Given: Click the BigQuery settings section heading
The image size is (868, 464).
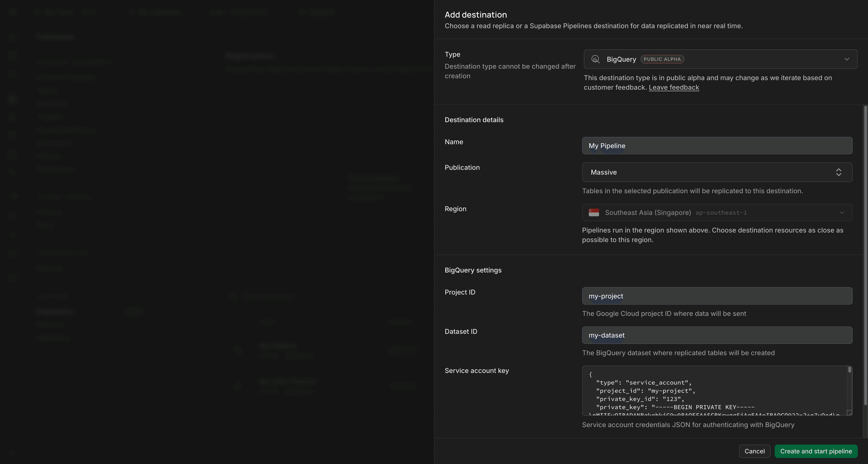Looking at the screenshot, I should [473, 270].
